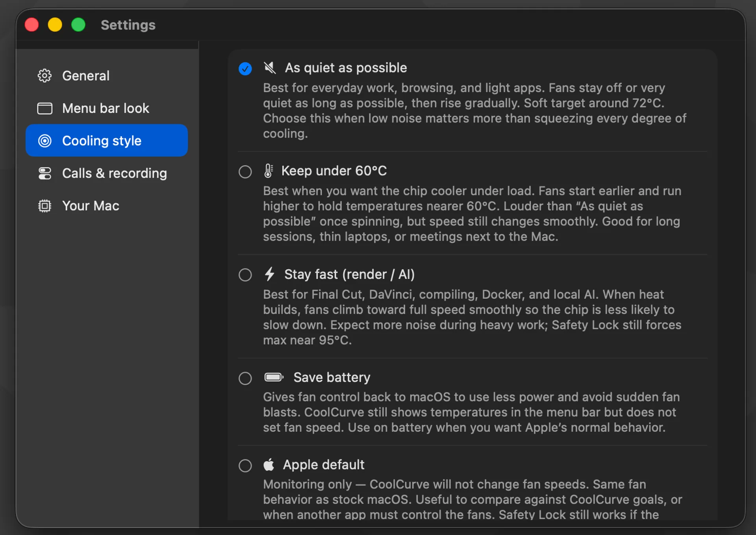Click the description starting Best for everyday work
The width and height of the screenshot is (756, 535).
[x=474, y=111]
